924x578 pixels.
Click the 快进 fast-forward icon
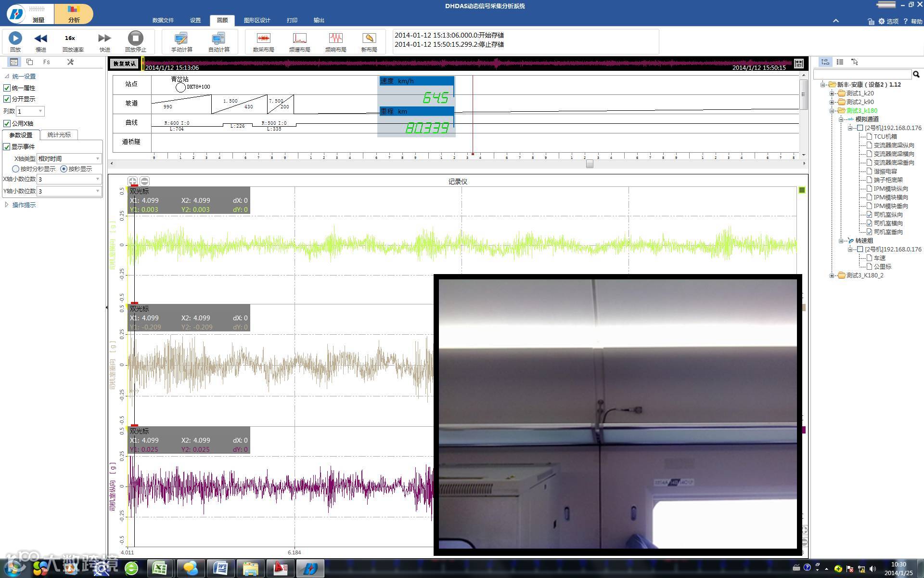[x=104, y=39]
